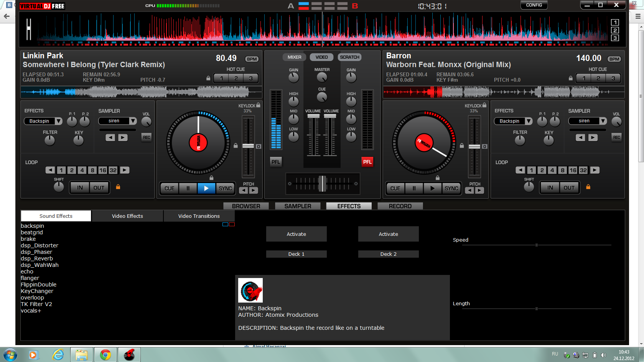Adjust the effect Speed slider
The height and width of the screenshot is (362, 644).
(x=536, y=245)
